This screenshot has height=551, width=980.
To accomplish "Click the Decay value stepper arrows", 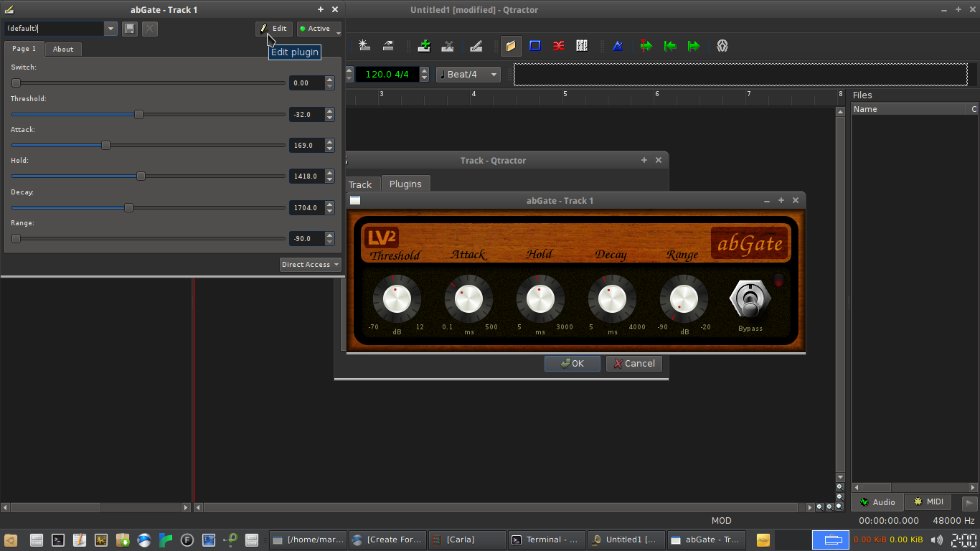I will click(x=330, y=207).
